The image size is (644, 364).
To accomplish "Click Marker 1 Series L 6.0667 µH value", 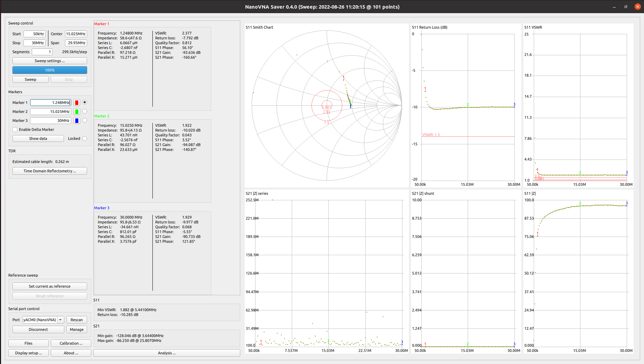I will (x=129, y=43).
